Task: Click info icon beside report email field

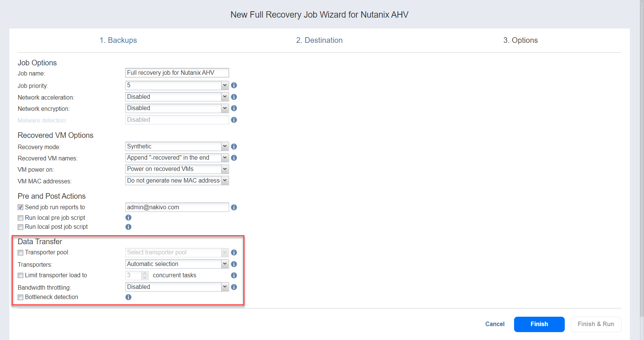Action: 234,207
